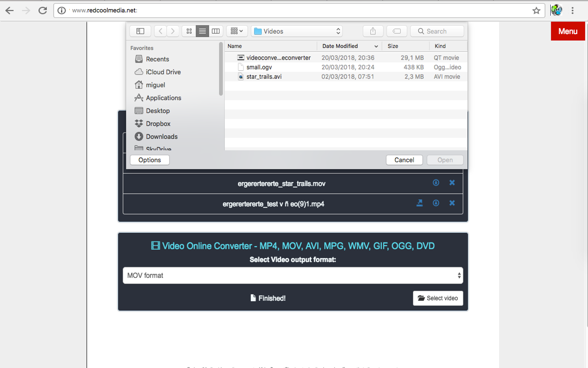Toggle the file dialog sidebar view
The height and width of the screenshot is (368, 588).
(x=140, y=31)
